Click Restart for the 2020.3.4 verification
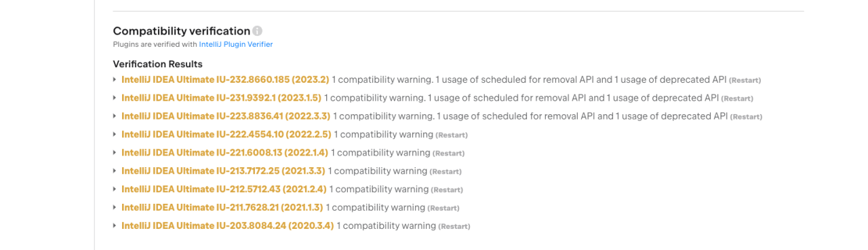The height and width of the screenshot is (250, 868). coord(454,227)
